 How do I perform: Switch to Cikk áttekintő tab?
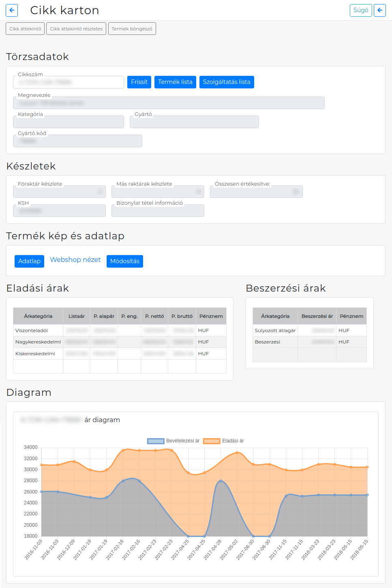(x=25, y=29)
